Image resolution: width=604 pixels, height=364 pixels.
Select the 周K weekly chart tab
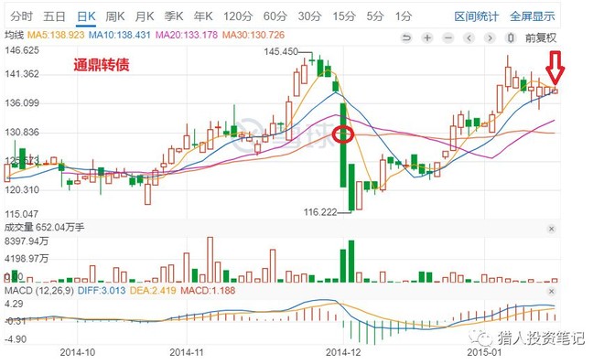[x=114, y=16]
